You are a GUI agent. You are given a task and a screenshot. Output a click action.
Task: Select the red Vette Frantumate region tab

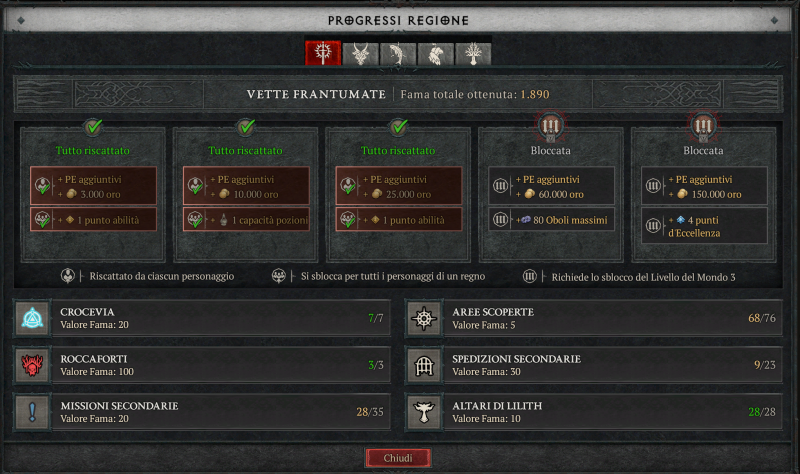(x=323, y=53)
